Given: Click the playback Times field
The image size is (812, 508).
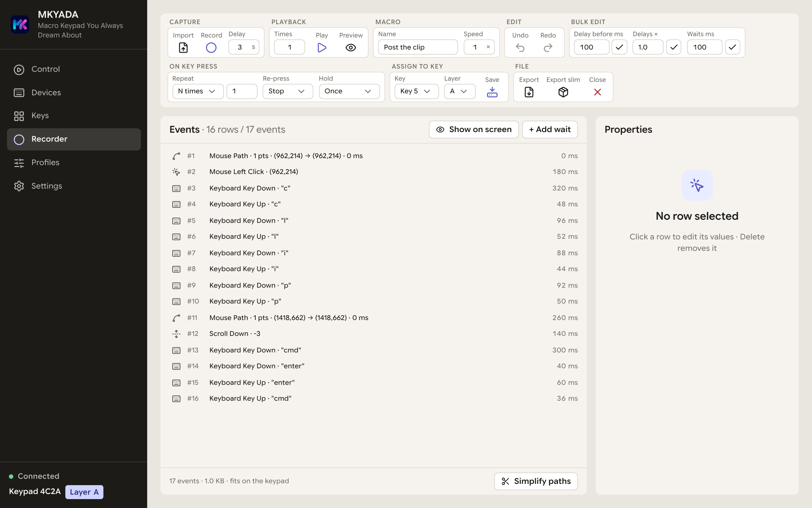Looking at the screenshot, I should click(289, 47).
